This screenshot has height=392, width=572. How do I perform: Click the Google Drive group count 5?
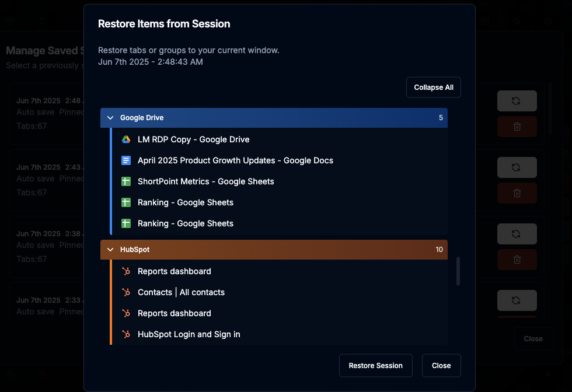(441, 118)
